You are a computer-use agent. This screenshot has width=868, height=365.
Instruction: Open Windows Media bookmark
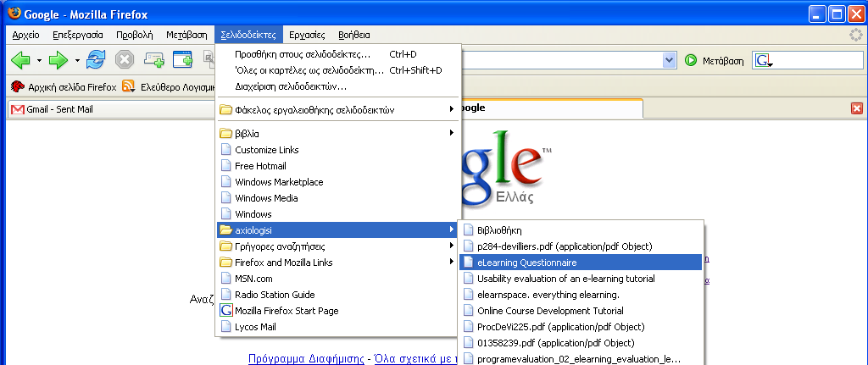click(338, 197)
